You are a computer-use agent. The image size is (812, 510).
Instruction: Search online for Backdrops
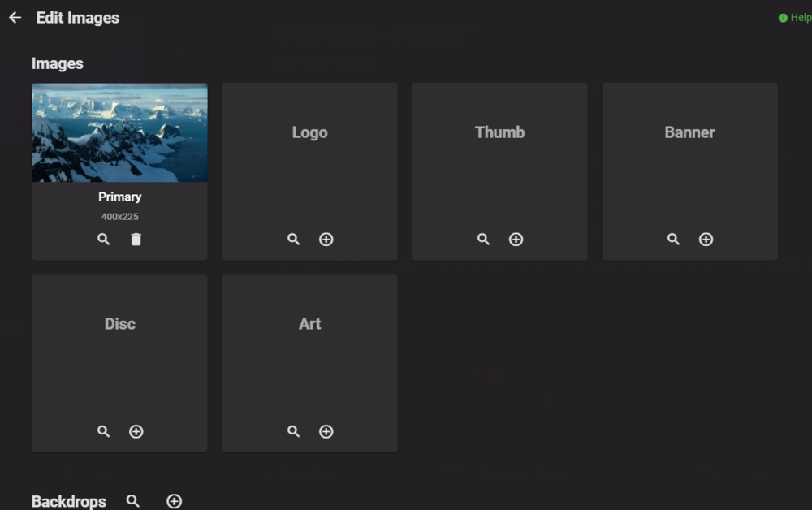click(x=132, y=501)
